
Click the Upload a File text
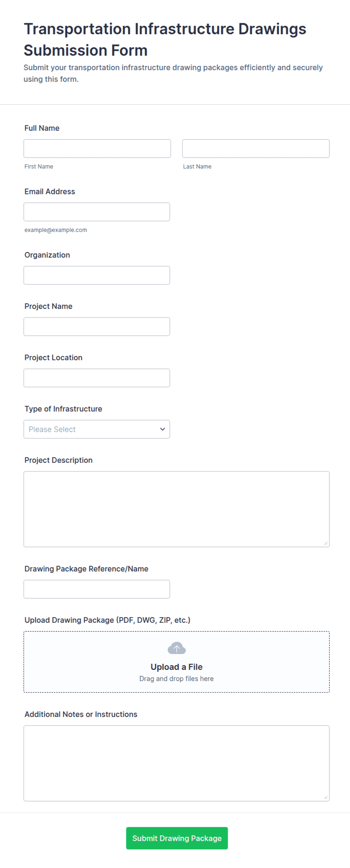(177, 667)
